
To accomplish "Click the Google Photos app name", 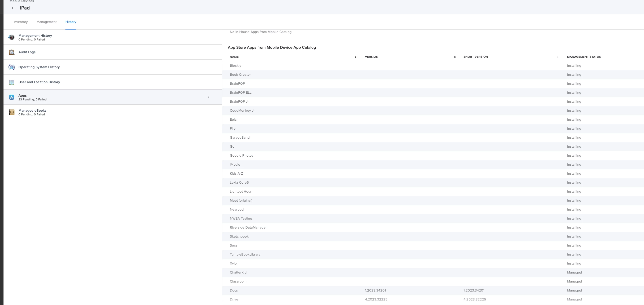I will (241, 156).
